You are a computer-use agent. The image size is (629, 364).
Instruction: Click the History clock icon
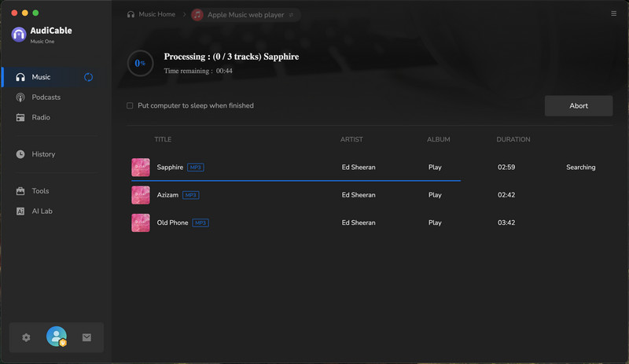pos(20,154)
